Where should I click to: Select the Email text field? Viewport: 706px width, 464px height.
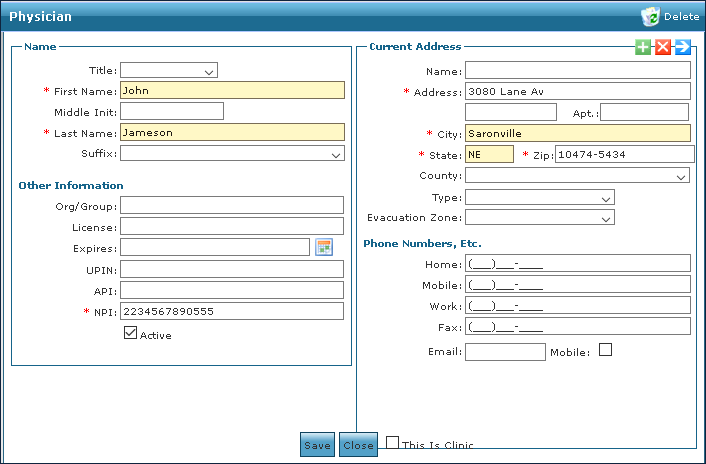[505, 351]
